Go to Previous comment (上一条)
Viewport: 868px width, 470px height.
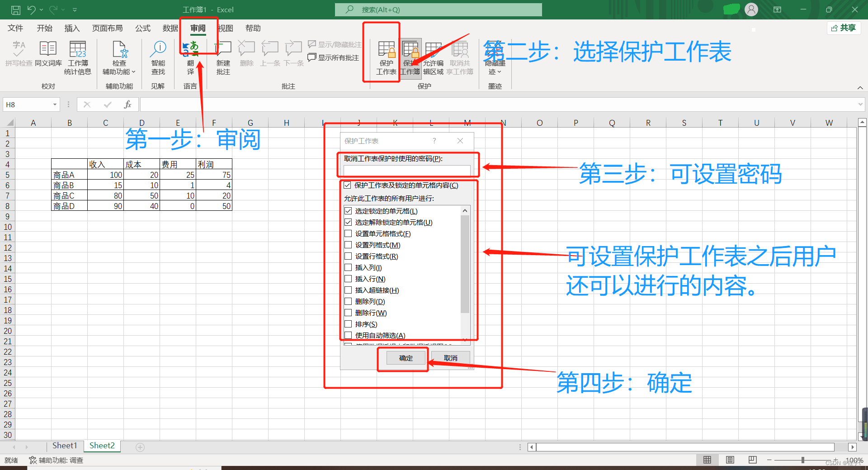270,53
